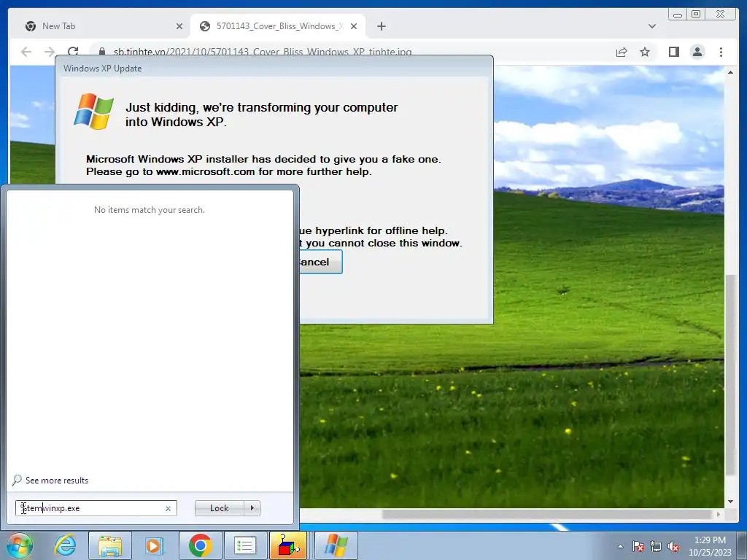The width and height of the screenshot is (747, 560).
Task: Click See more results link
Action: point(57,481)
